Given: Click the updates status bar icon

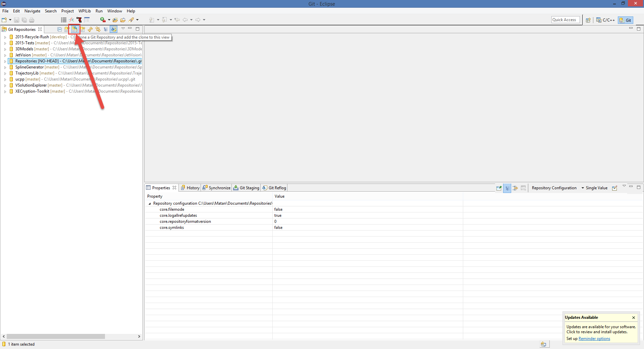Looking at the screenshot, I should [543, 344].
